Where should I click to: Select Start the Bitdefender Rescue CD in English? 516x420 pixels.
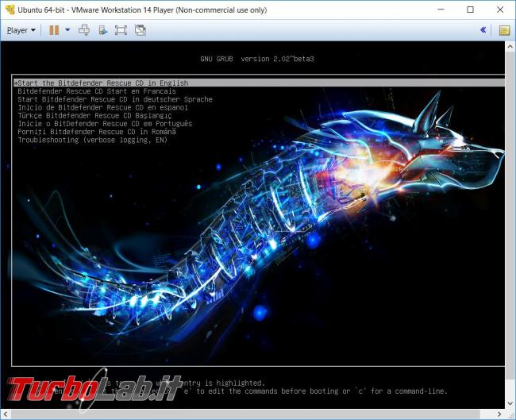[260, 83]
